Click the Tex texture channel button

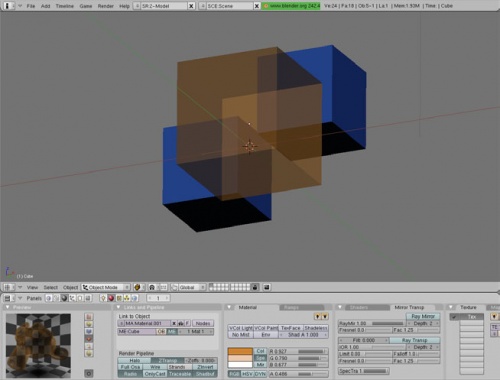471,317
